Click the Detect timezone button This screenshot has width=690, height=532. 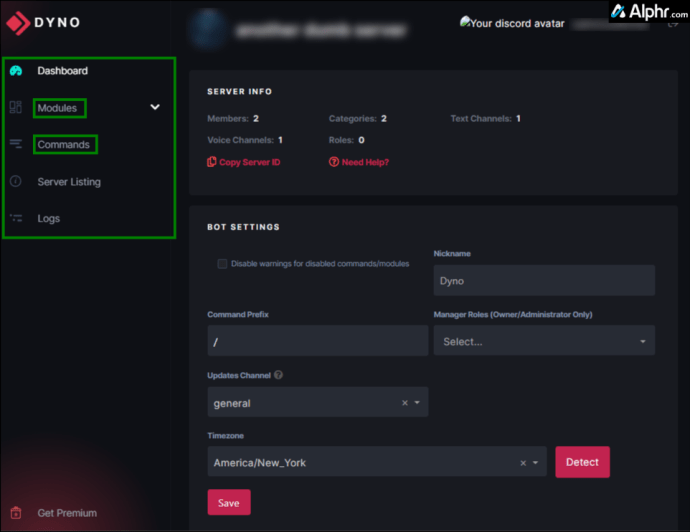pyautogui.click(x=582, y=462)
